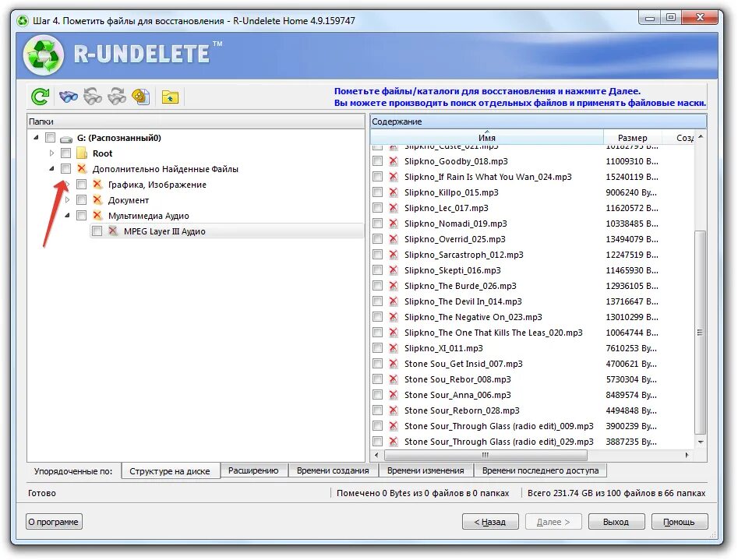Open the file mask icon
The image size is (738, 560).
coord(141,97)
